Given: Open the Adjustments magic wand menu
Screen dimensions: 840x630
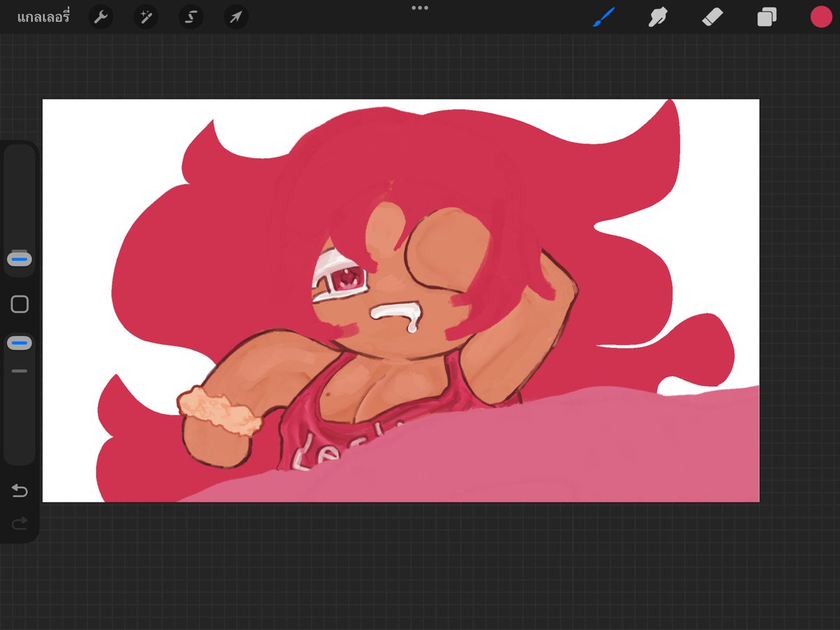Looking at the screenshot, I should 146,17.
